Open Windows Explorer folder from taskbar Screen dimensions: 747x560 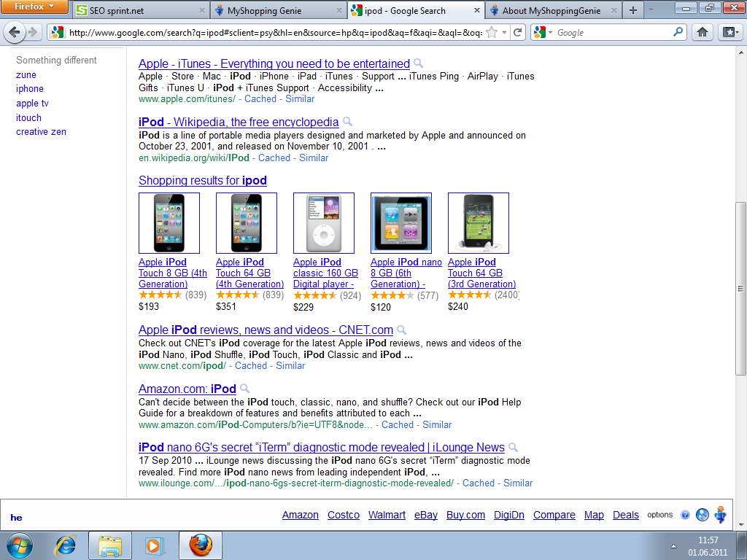pyautogui.click(x=110, y=545)
